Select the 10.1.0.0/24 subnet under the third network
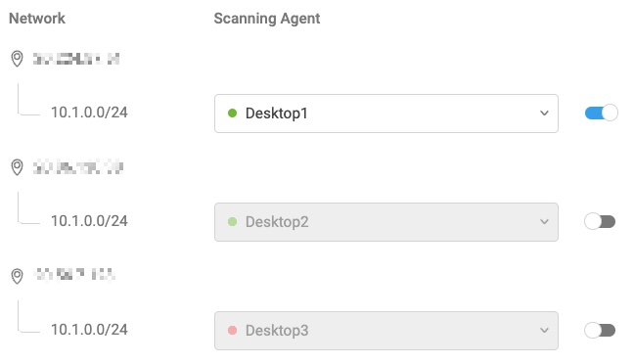The width and height of the screenshot is (634, 364). 89,330
